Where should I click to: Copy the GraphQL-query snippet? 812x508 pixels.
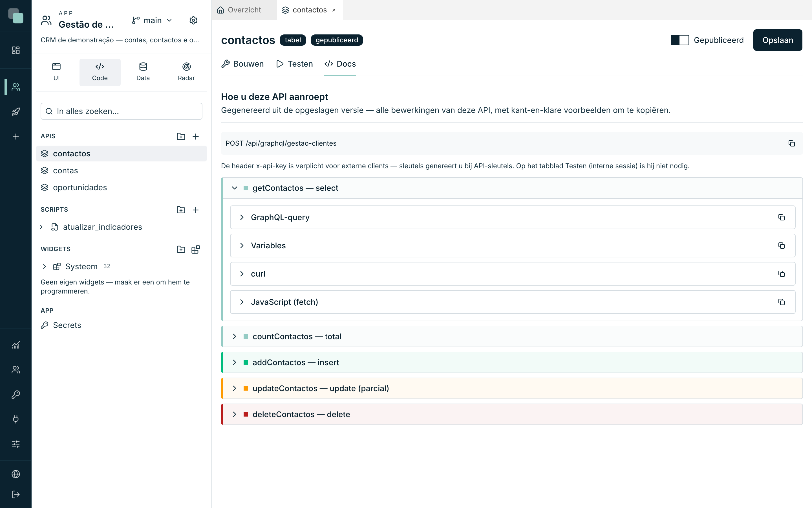(782, 217)
